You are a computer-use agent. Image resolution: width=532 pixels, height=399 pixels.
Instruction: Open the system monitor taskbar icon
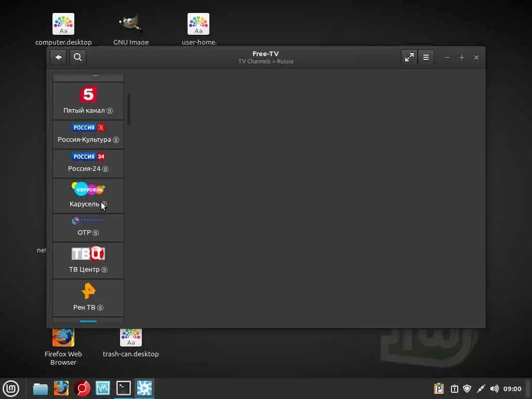103,389
